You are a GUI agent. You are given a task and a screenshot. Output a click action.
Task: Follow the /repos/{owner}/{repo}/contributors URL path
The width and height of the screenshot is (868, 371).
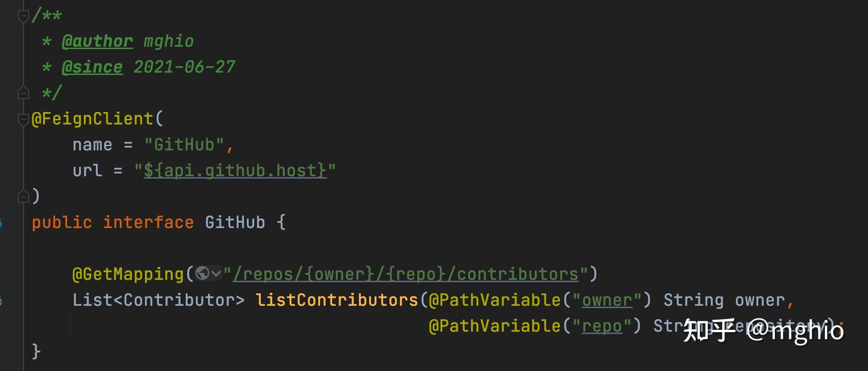[406, 274]
